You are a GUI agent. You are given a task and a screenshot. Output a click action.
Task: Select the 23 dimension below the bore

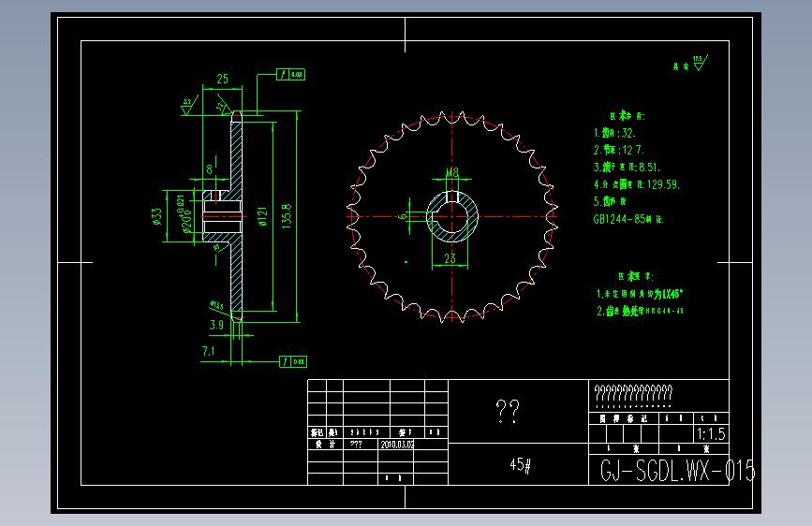(450, 258)
